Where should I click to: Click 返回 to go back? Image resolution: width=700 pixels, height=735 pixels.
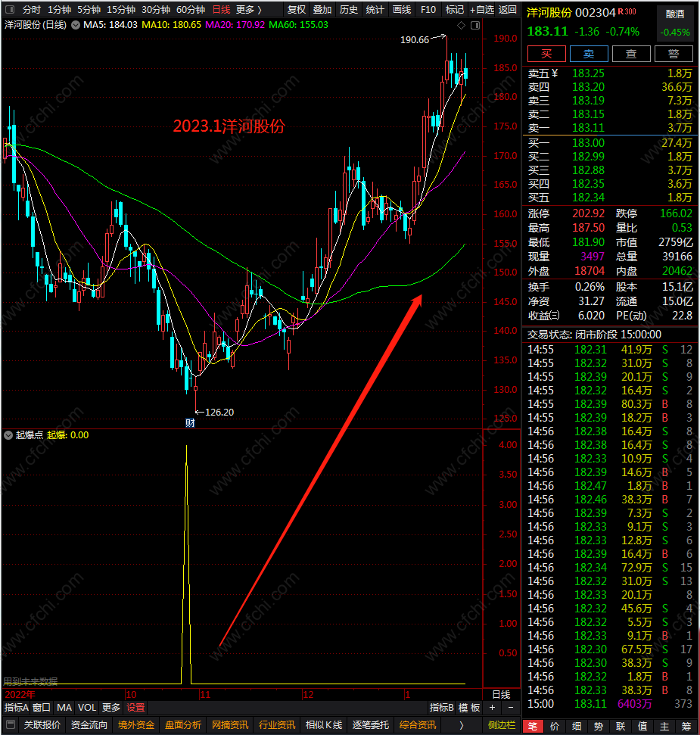(x=508, y=9)
